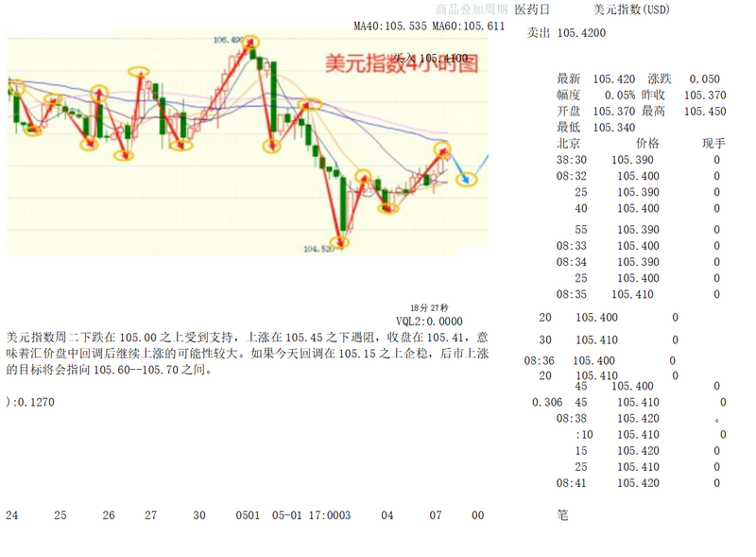
Task: Select the :10 105.410 tick row
Action: [x=650, y=435]
